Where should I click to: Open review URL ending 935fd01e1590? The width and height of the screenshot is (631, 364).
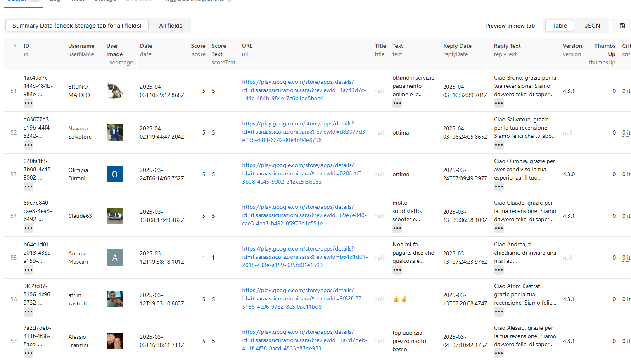[305, 257]
